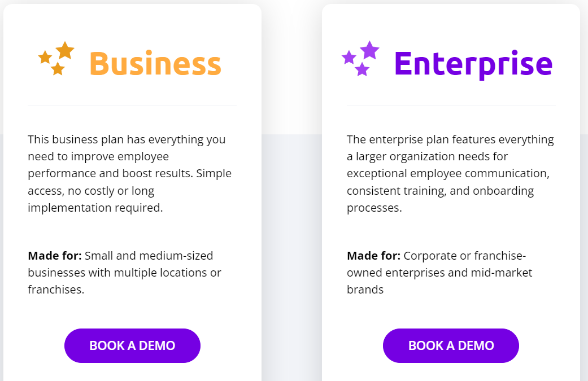The width and height of the screenshot is (588, 381).
Task: Click the divider line under Enterprise heading
Action: [451, 105]
